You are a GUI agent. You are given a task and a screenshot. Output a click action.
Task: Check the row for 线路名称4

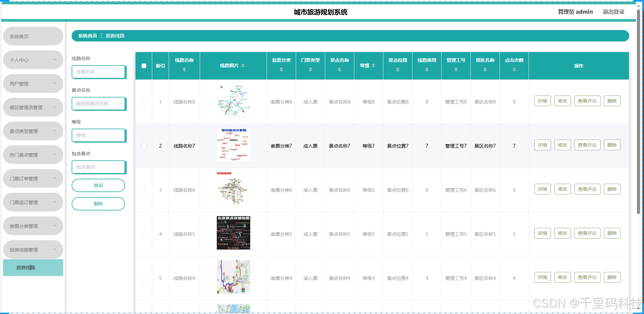click(144, 278)
